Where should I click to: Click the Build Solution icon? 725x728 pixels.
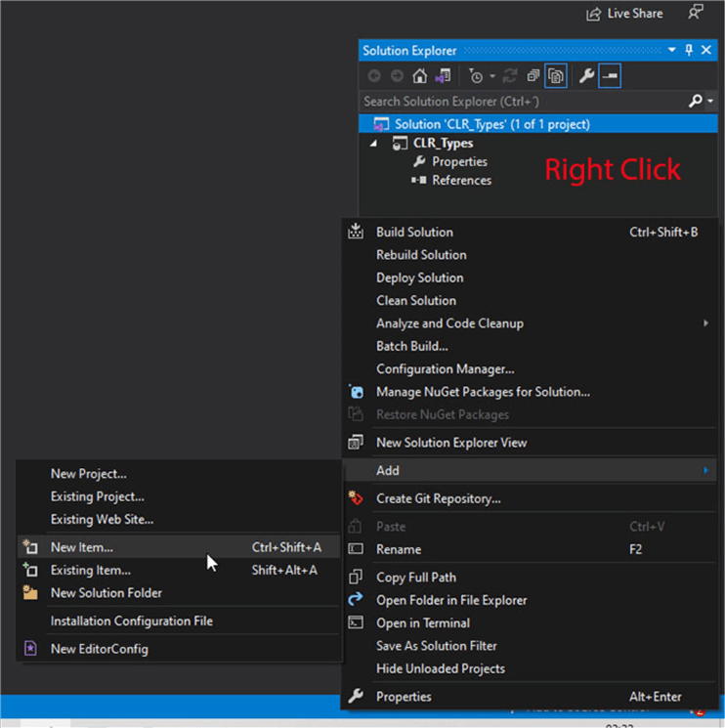point(356,232)
